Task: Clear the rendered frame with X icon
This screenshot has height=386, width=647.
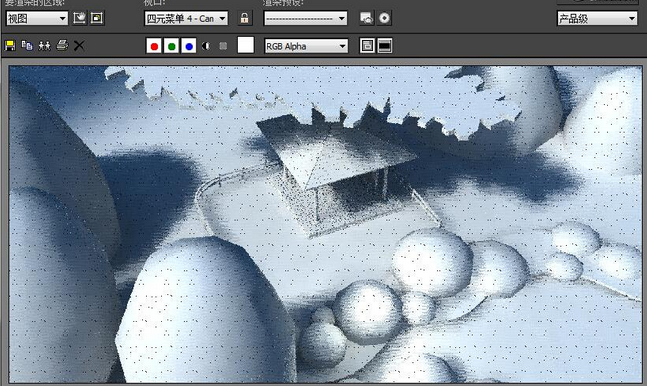Action: coord(79,45)
